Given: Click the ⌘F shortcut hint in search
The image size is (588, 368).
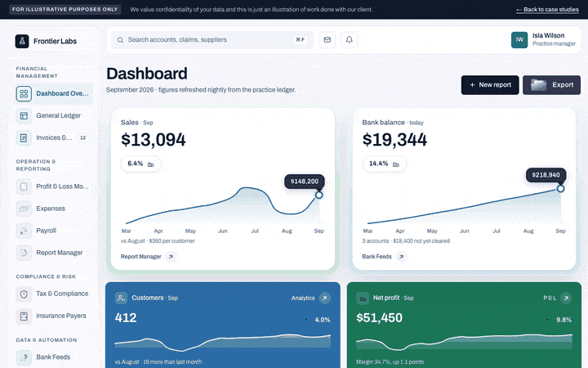Looking at the screenshot, I should pyautogui.click(x=300, y=40).
